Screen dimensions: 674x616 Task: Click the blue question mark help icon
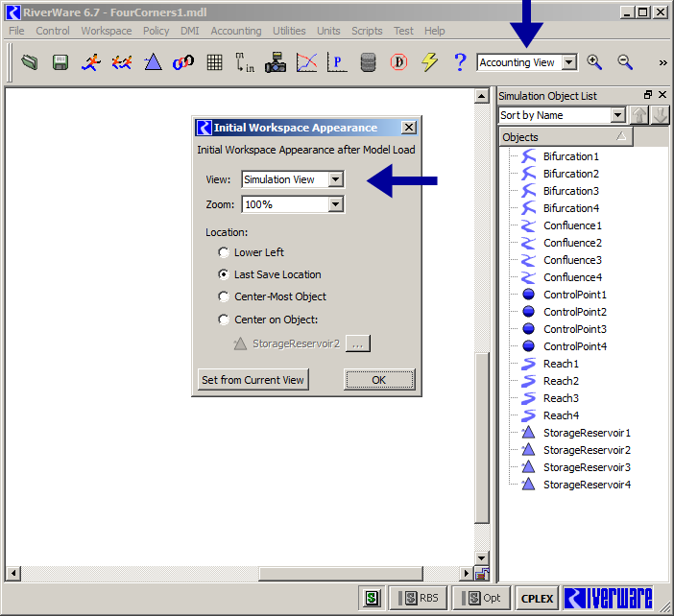(460, 62)
